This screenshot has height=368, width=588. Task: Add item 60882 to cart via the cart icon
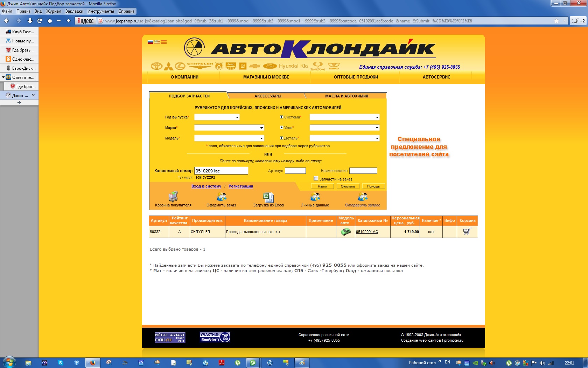(x=467, y=231)
